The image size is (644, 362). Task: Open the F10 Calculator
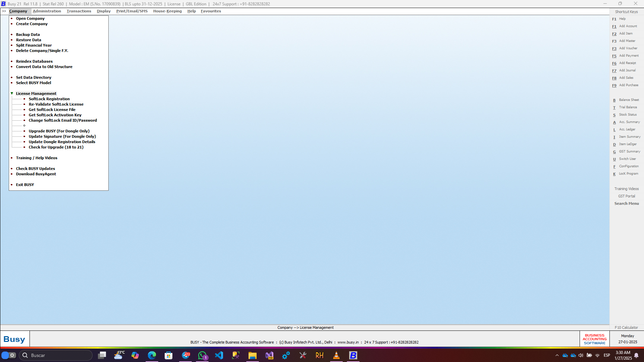click(x=626, y=327)
